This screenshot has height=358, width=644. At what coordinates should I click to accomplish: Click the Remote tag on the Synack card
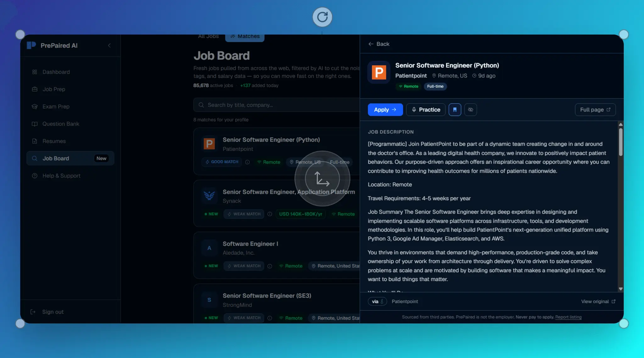[343, 214]
